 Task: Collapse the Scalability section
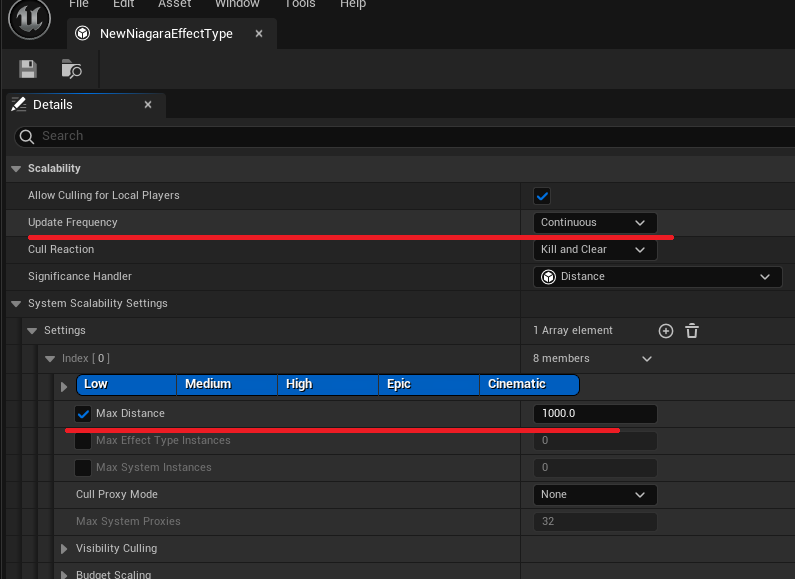tap(16, 169)
